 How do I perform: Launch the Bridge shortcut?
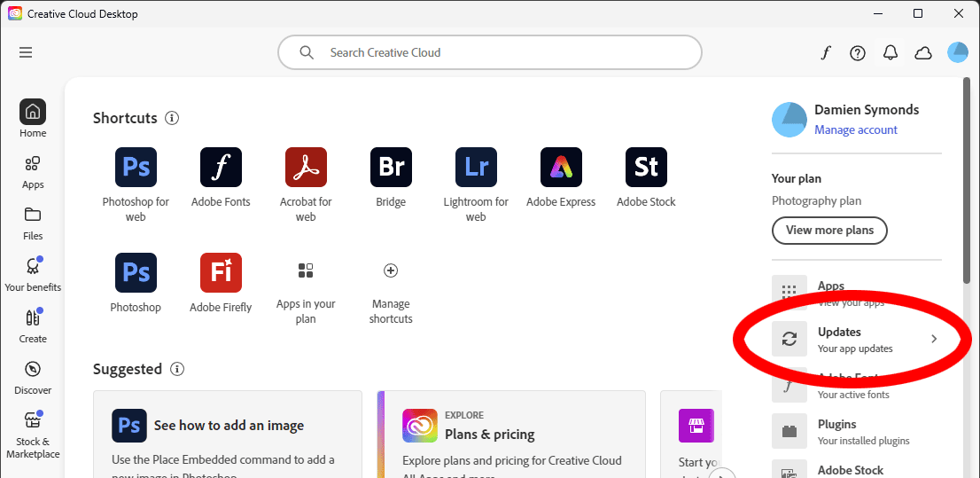pyautogui.click(x=391, y=168)
